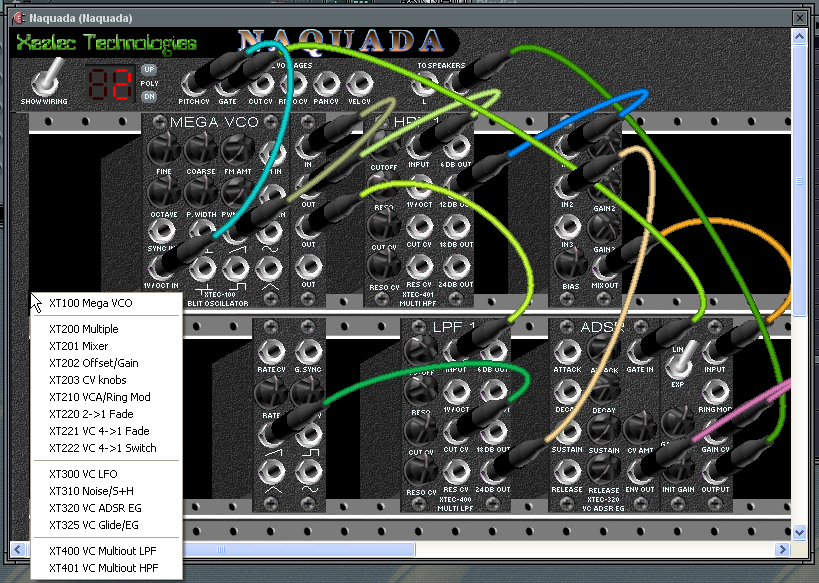Click the Mega VCO FINE knob
The width and height of the screenshot is (819, 583).
click(163, 149)
